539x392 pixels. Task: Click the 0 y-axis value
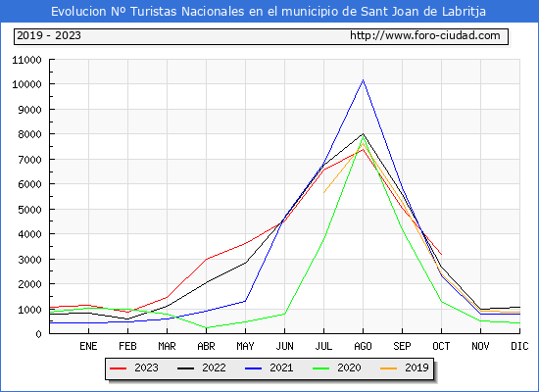pos(38,334)
